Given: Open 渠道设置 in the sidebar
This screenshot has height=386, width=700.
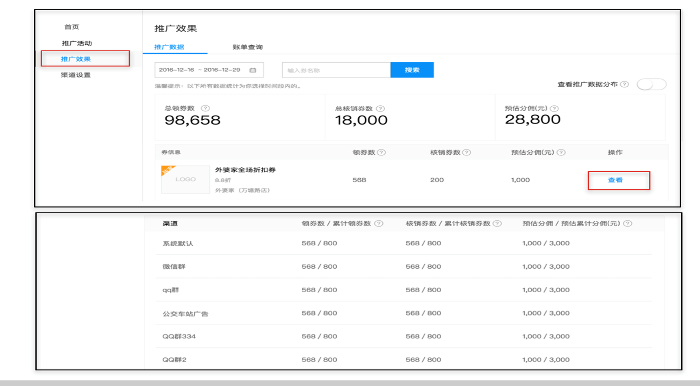Looking at the screenshot, I should pyautogui.click(x=76, y=75).
